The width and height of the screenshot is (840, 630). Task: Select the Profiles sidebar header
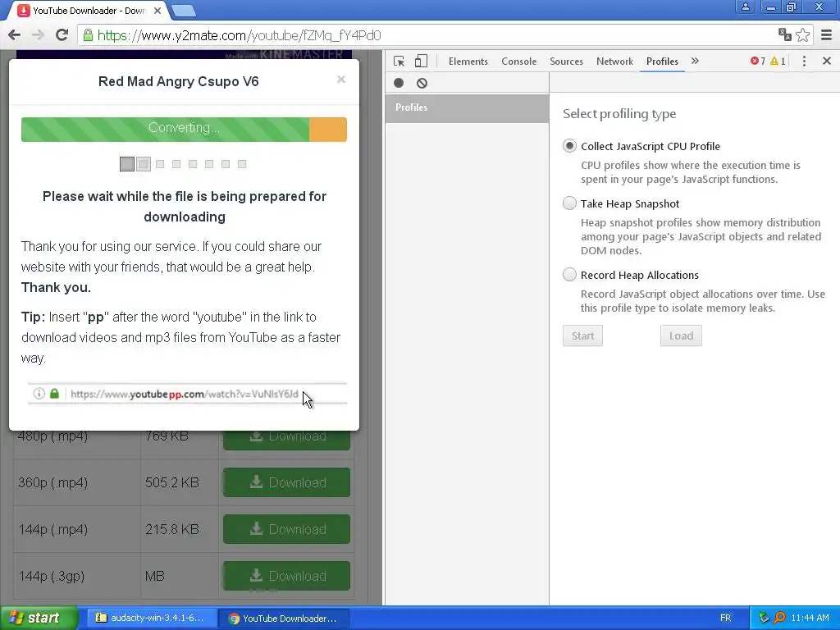(467, 107)
